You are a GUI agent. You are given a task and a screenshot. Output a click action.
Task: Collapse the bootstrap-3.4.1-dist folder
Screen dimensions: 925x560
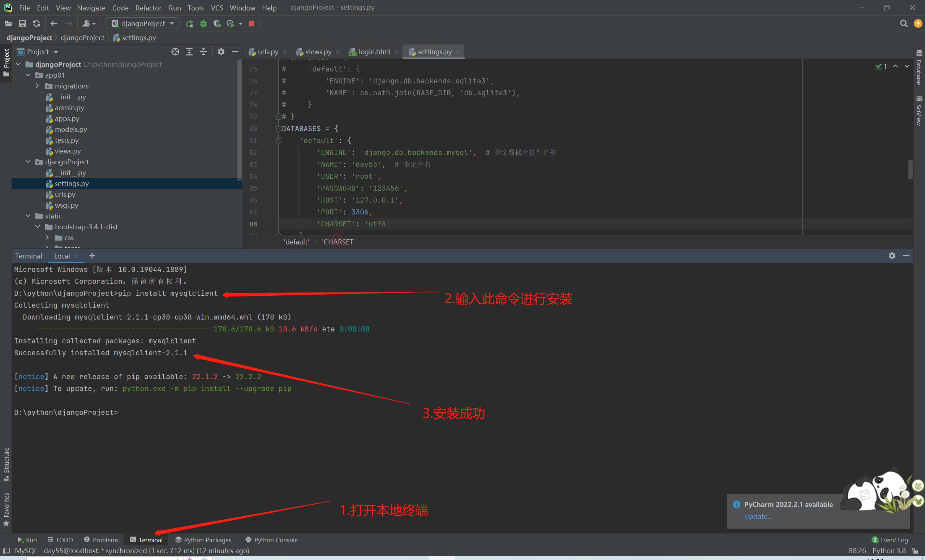point(38,226)
